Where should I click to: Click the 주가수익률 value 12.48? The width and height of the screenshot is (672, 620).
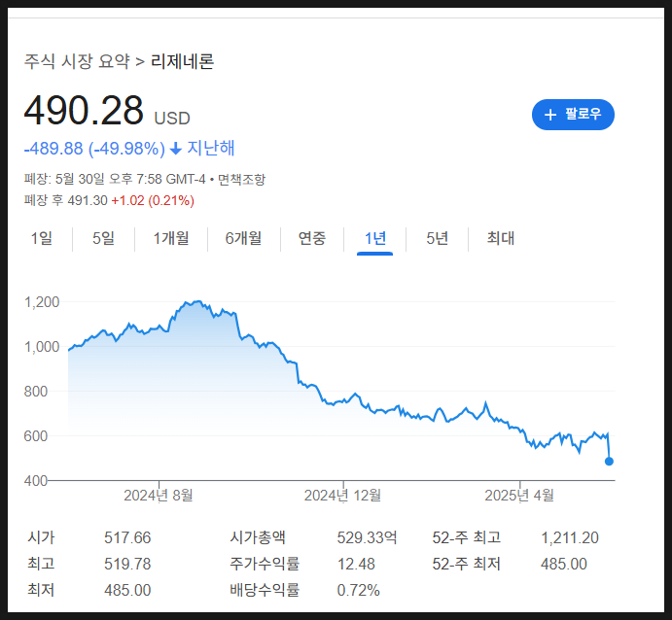tap(356, 564)
